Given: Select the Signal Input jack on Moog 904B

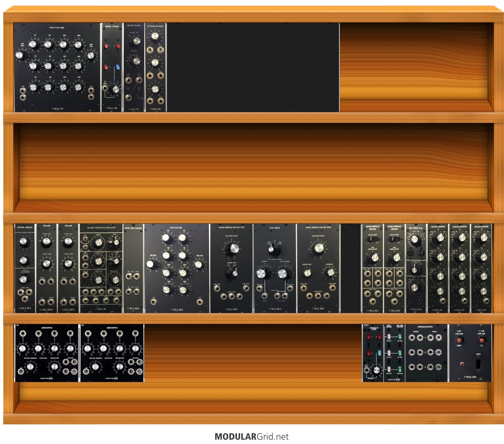Looking at the screenshot, I should (x=217, y=289).
